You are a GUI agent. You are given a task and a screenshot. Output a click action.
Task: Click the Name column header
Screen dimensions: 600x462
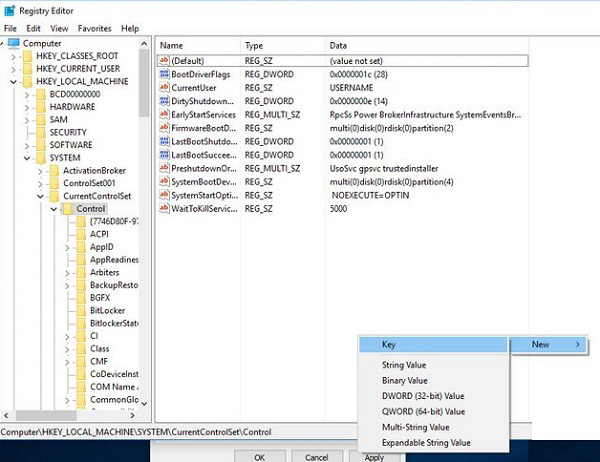click(x=198, y=46)
